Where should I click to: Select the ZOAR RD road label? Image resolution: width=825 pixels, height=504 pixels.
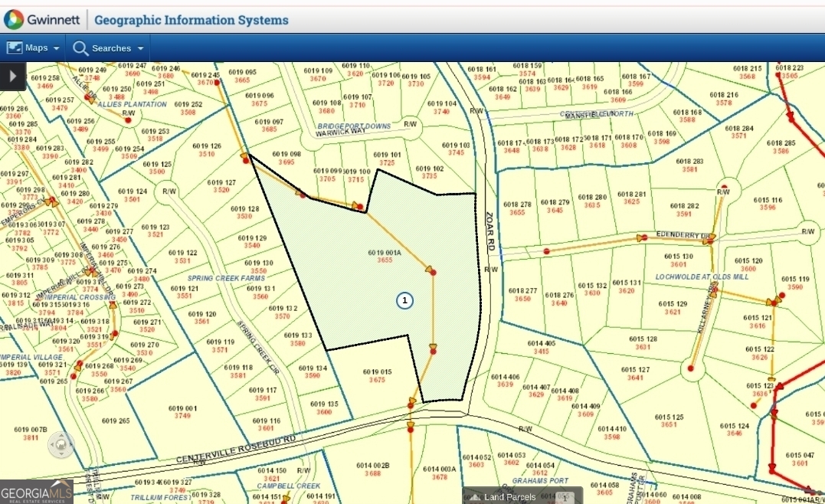[x=490, y=231]
